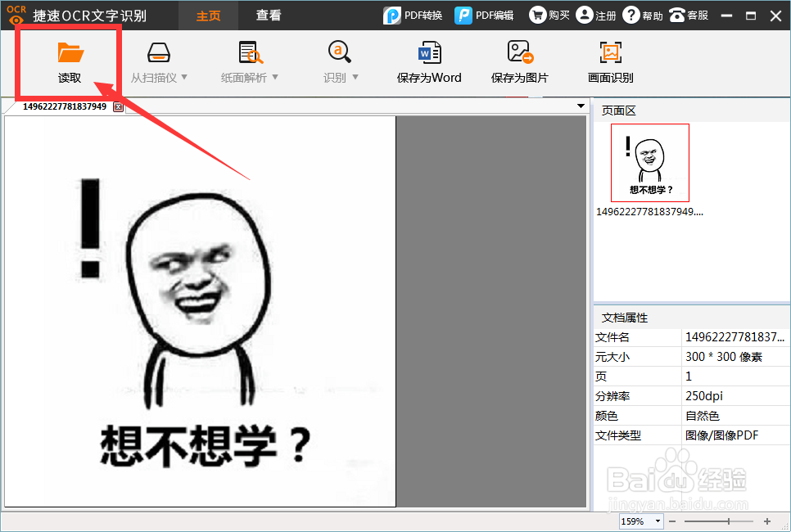The height and width of the screenshot is (532, 791).
Task: Click the 从扫描仪 scanner icon
Action: click(x=158, y=52)
